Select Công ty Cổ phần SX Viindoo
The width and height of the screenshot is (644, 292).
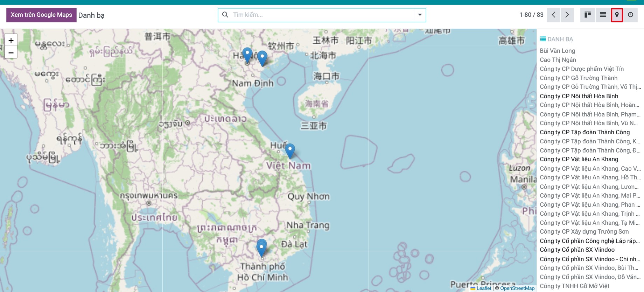coord(577,250)
